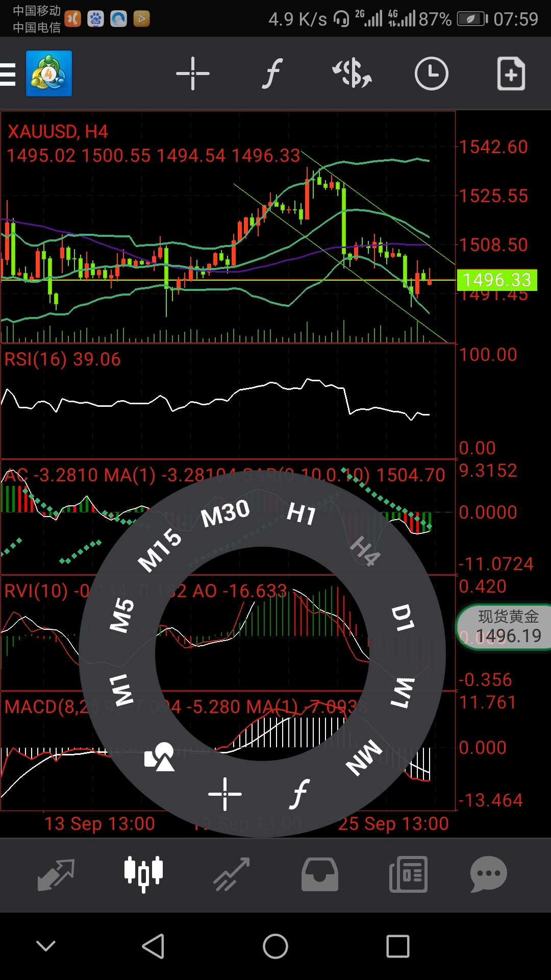Tap RSI(16) 39.06 indicator label

[x=62, y=359]
